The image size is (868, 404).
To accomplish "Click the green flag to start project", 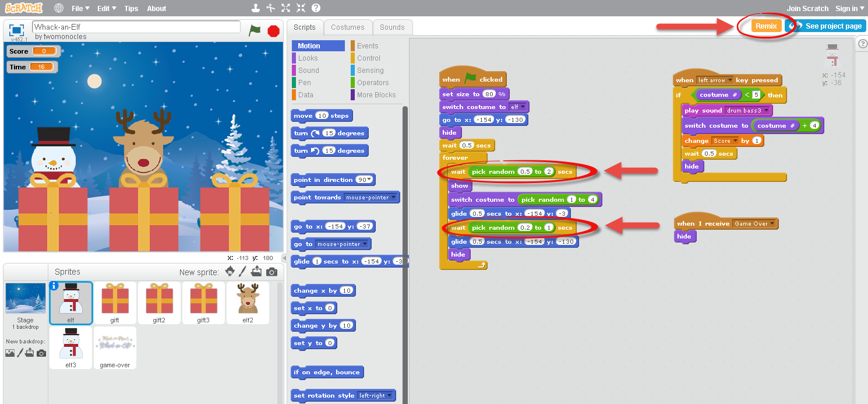I will [x=255, y=30].
